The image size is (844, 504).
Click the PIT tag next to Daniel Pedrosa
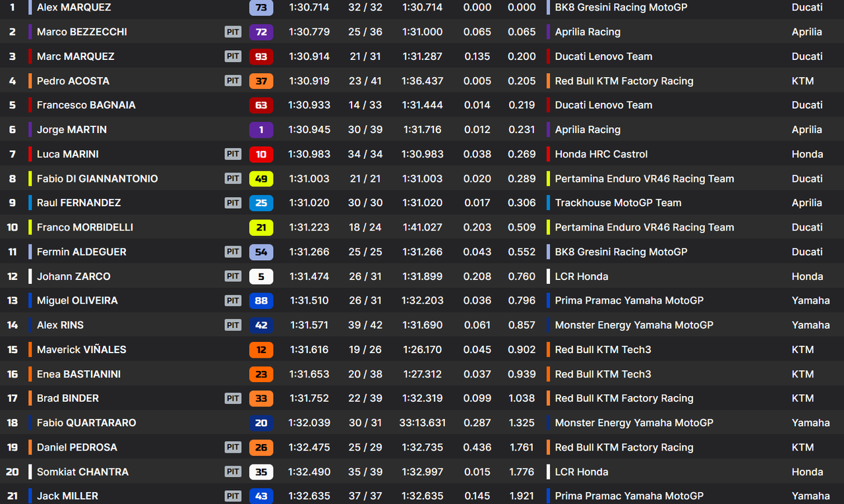(x=233, y=447)
